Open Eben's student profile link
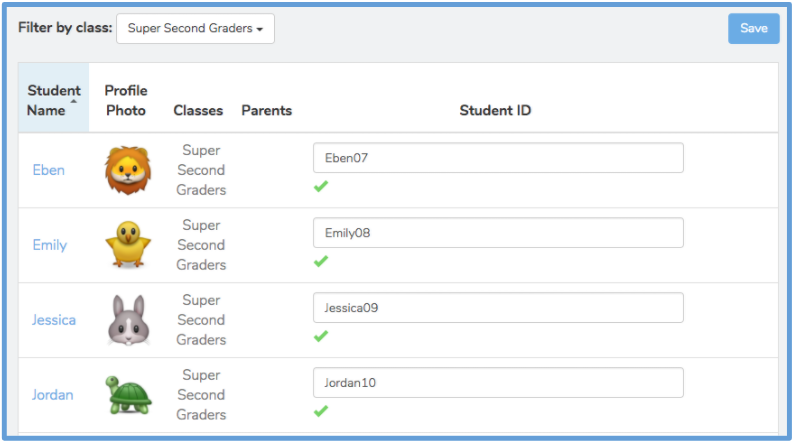 [49, 170]
